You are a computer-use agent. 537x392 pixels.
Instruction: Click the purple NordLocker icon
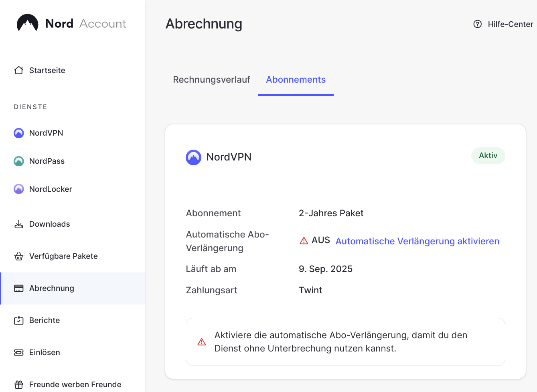point(19,189)
